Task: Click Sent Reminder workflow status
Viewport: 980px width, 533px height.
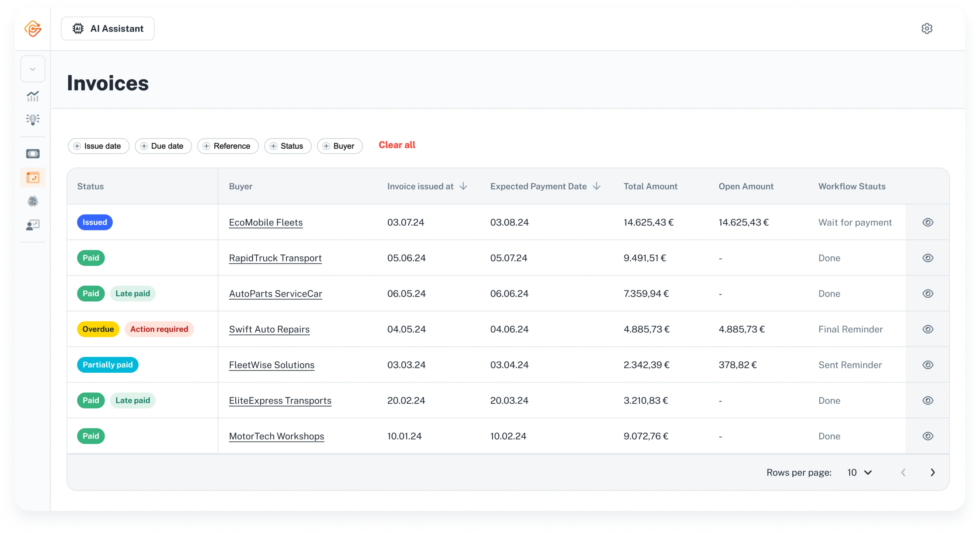Action: [x=850, y=365]
